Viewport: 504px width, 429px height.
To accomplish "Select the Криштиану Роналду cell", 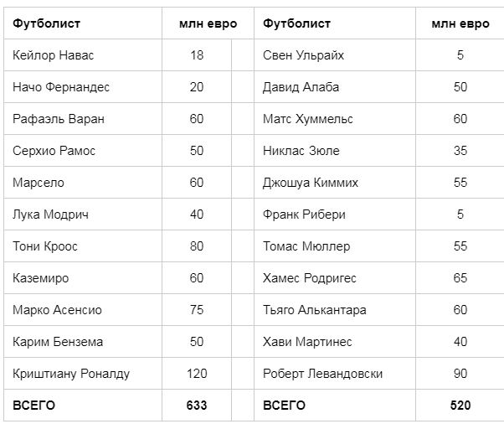I will pyautogui.click(x=71, y=374).
